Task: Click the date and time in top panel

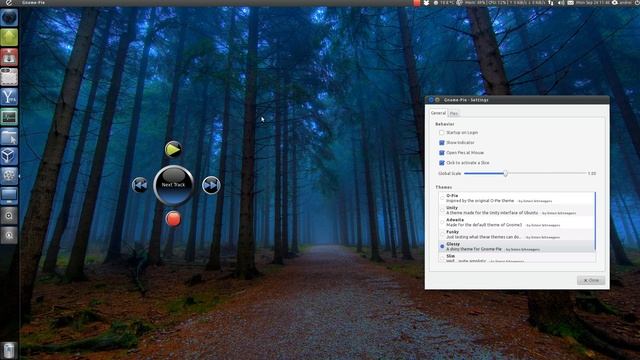Action: pos(592,2)
